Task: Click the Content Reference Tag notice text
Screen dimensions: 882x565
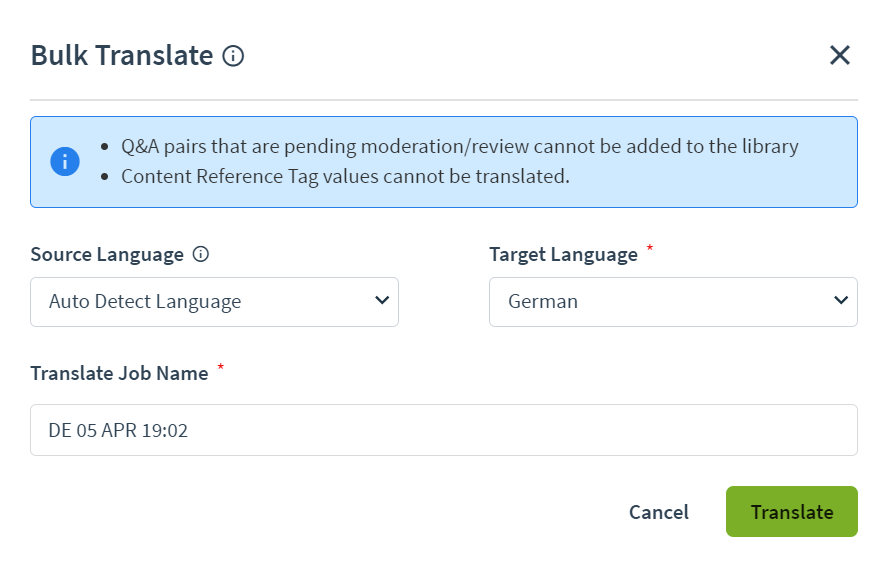Action: [345, 177]
